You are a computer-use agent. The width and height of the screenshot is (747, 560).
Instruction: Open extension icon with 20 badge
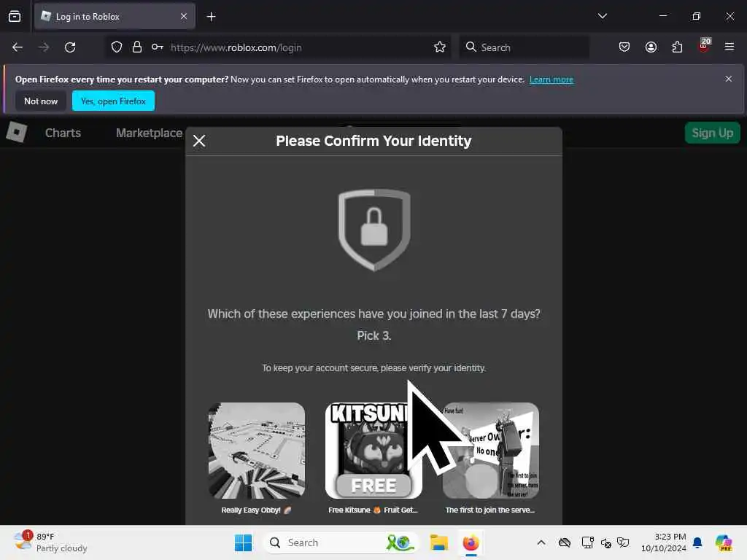click(704, 46)
